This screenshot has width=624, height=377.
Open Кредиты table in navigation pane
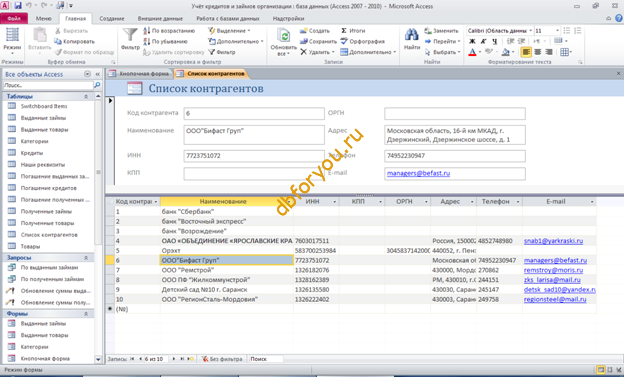32,153
